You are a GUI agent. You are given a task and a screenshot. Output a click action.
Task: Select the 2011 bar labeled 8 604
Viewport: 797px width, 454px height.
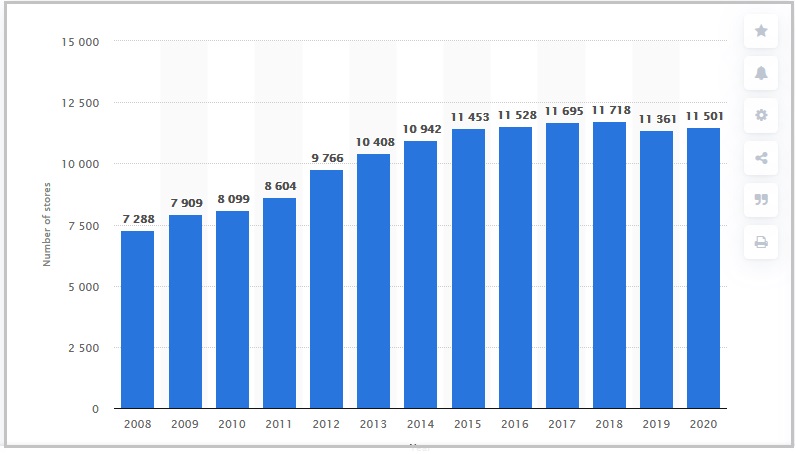[280, 303]
